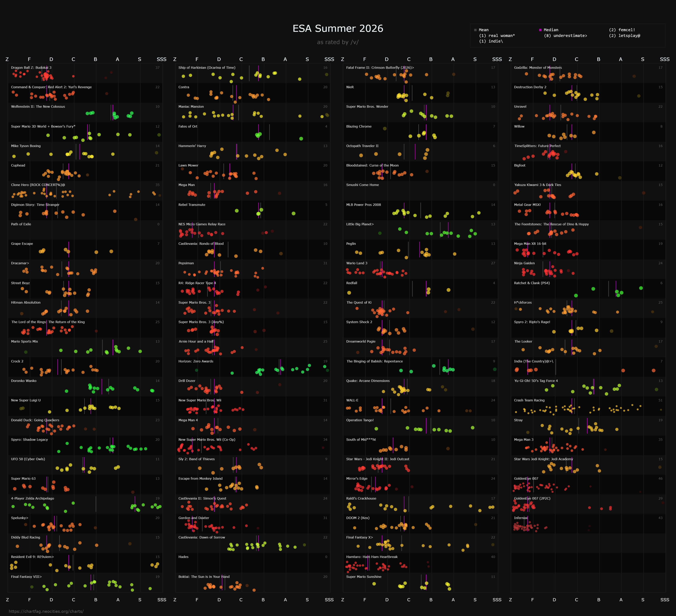Click the 'Cuphead' game title

18,165
